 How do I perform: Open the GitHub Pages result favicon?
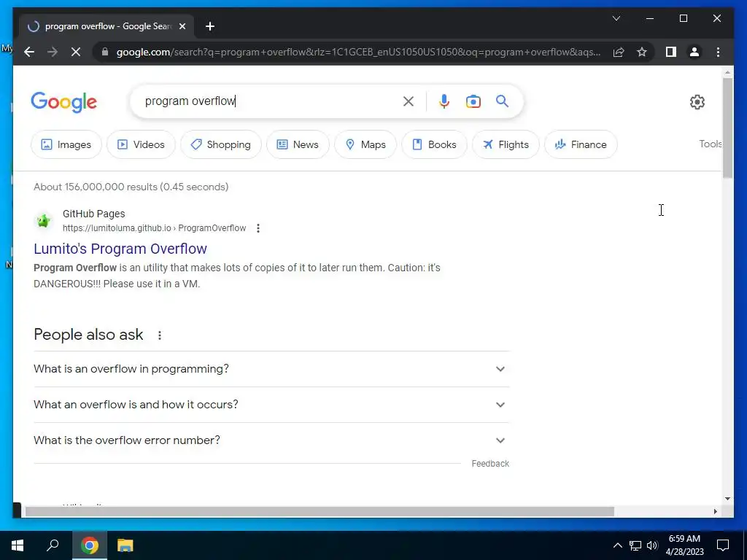[44, 220]
